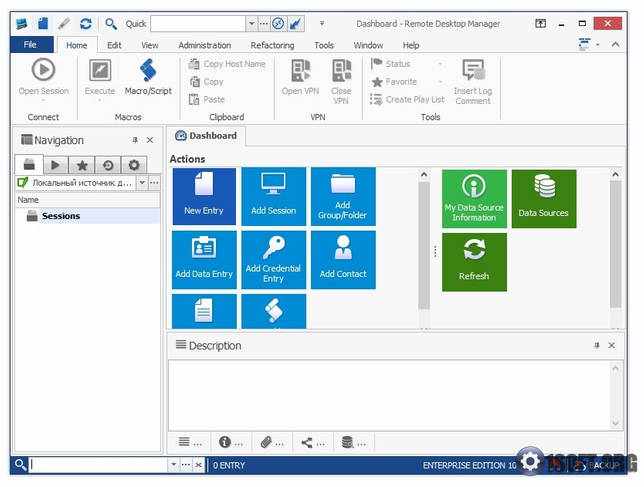Select the Recent history navigation tab
This screenshot has height=487, width=644.
pyautogui.click(x=108, y=165)
